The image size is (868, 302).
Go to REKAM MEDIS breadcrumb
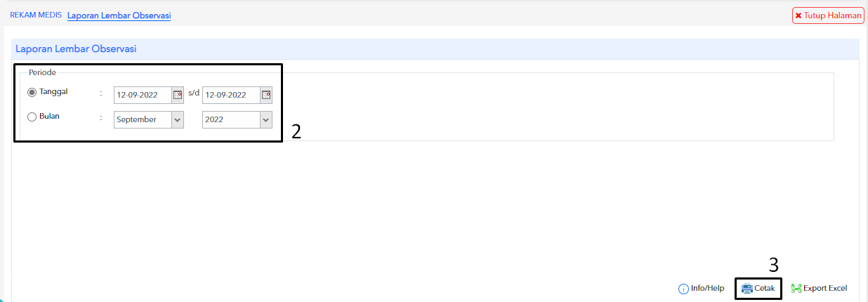(36, 15)
